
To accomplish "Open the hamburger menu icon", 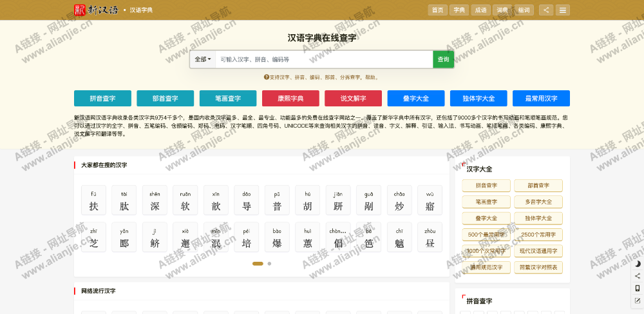I will click(563, 10).
